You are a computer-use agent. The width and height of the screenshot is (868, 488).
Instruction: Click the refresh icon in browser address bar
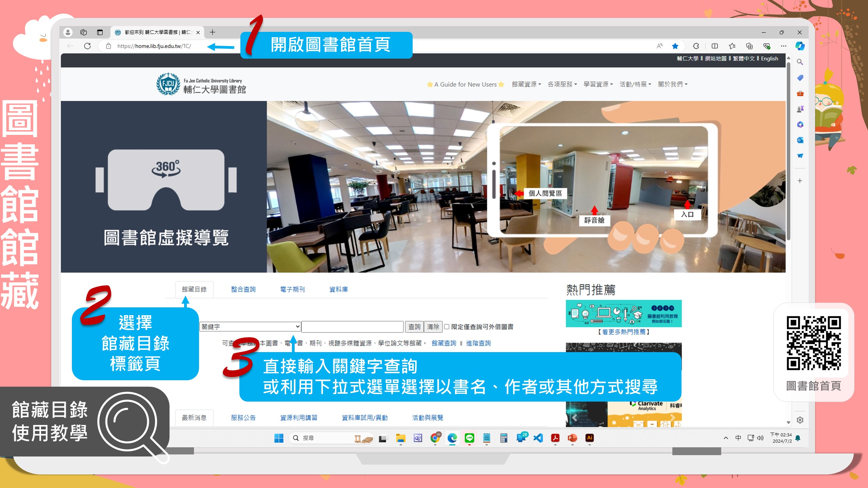click(87, 46)
